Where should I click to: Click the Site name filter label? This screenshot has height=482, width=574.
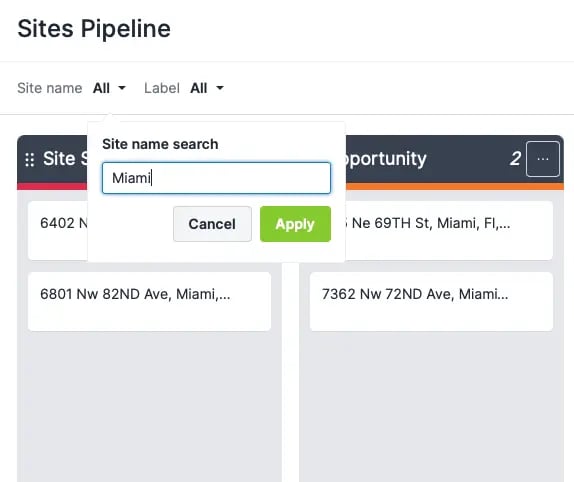pos(50,88)
